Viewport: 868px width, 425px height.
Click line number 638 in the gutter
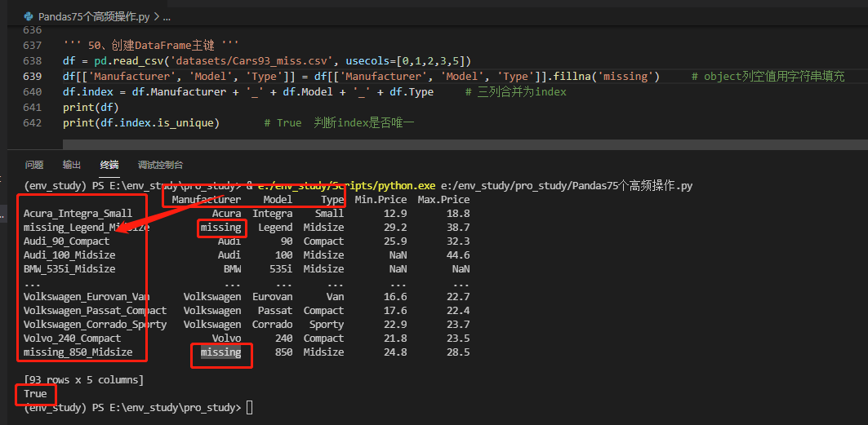(32, 60)
